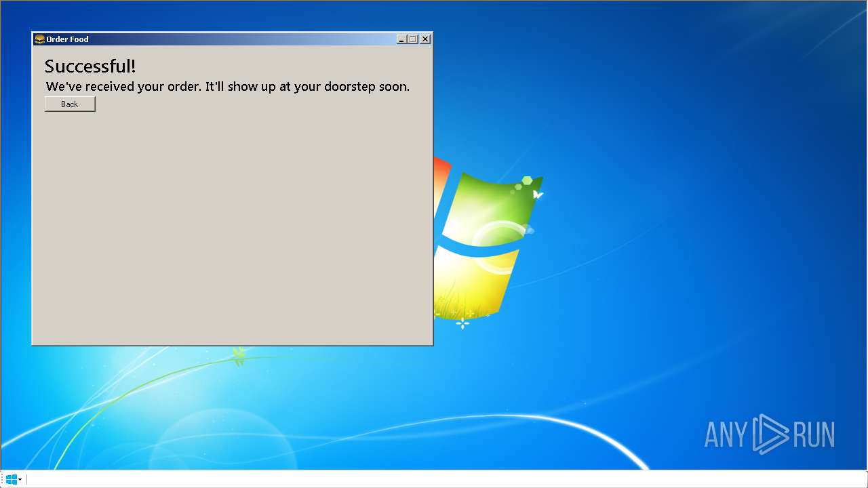
Task: Click the Order Food title bar text
Action: click(67, 39)
